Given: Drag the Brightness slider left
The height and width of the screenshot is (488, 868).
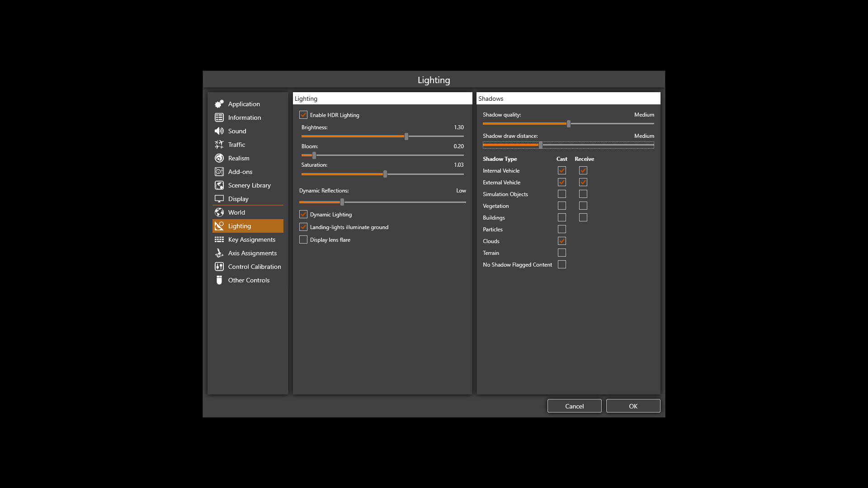Looking at the screenshot, I should click(406, 136).
